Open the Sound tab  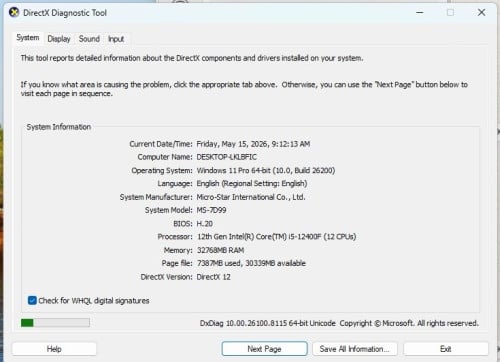[89, 39]
